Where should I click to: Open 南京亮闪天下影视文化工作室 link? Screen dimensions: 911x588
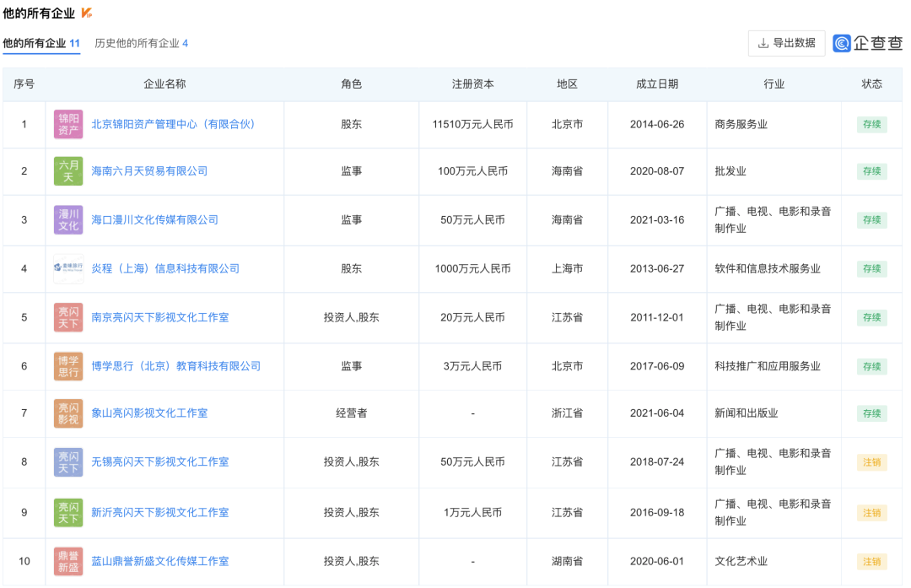coord(159,318)
